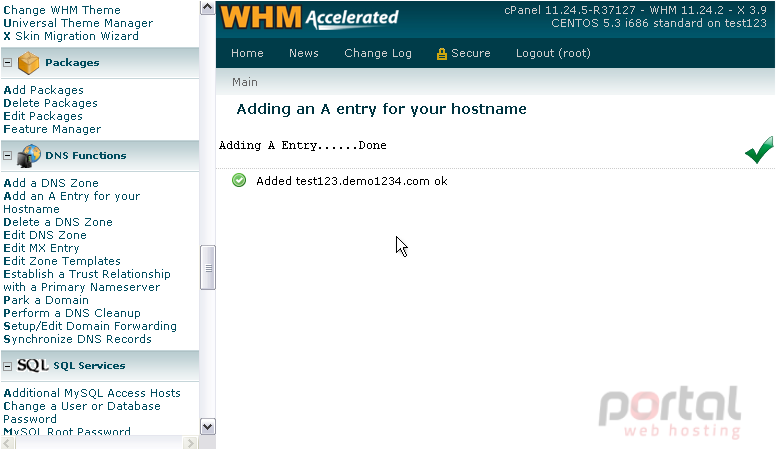This screenshot has height=450, width=776.
Task: Open Add Packages link
Action: (x=44, y=90)
